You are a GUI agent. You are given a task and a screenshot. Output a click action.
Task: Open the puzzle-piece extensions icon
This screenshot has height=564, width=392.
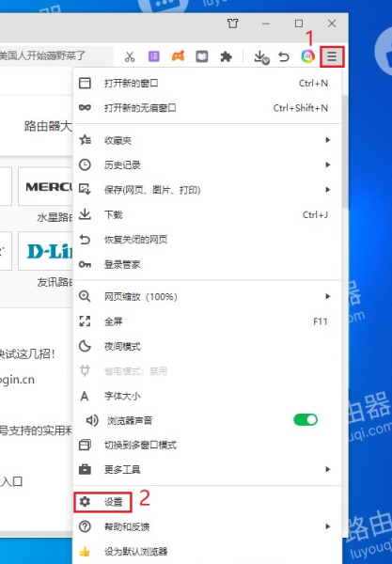tap(226, 56)
